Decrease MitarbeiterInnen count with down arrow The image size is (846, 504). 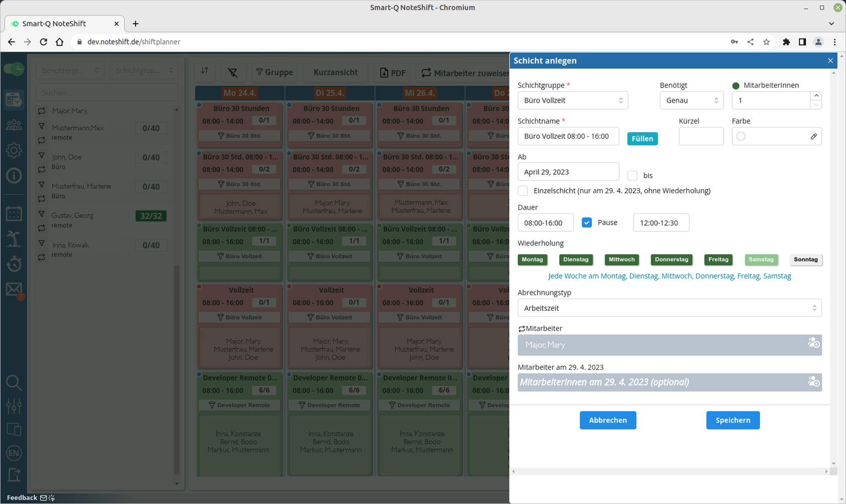click(x=816, y=105)
